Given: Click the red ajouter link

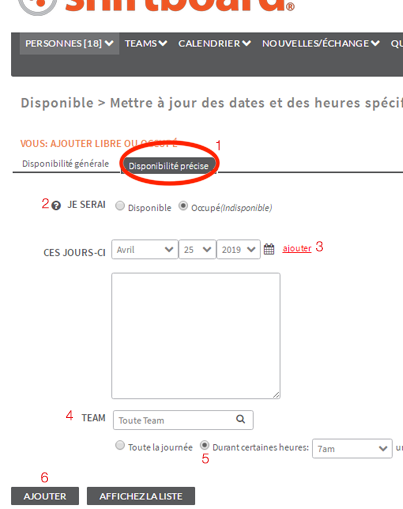Looking at the screenshot, I should (x=297, y=248).
